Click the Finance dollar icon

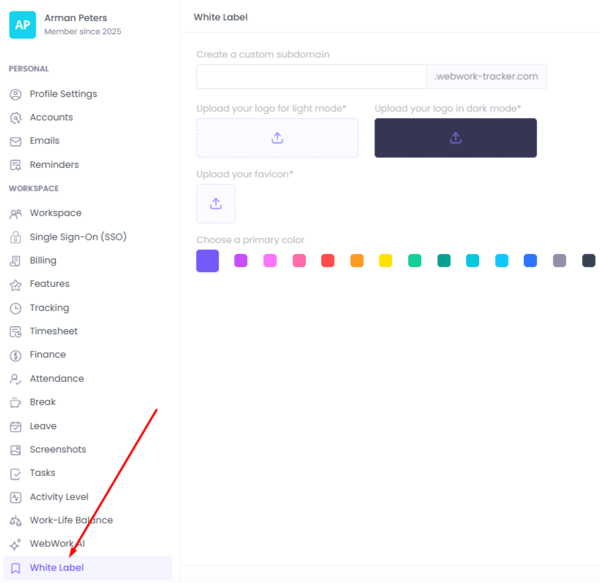click(15, 355)
